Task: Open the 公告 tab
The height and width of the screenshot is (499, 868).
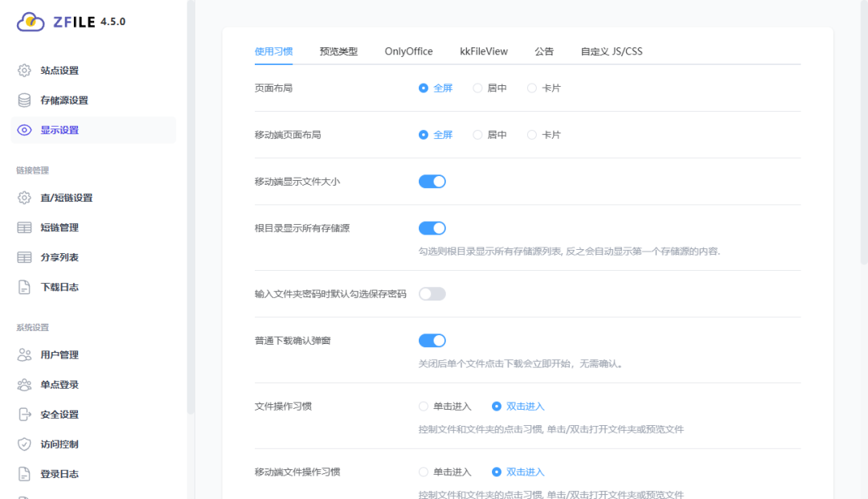Action: tap(544, 51)
